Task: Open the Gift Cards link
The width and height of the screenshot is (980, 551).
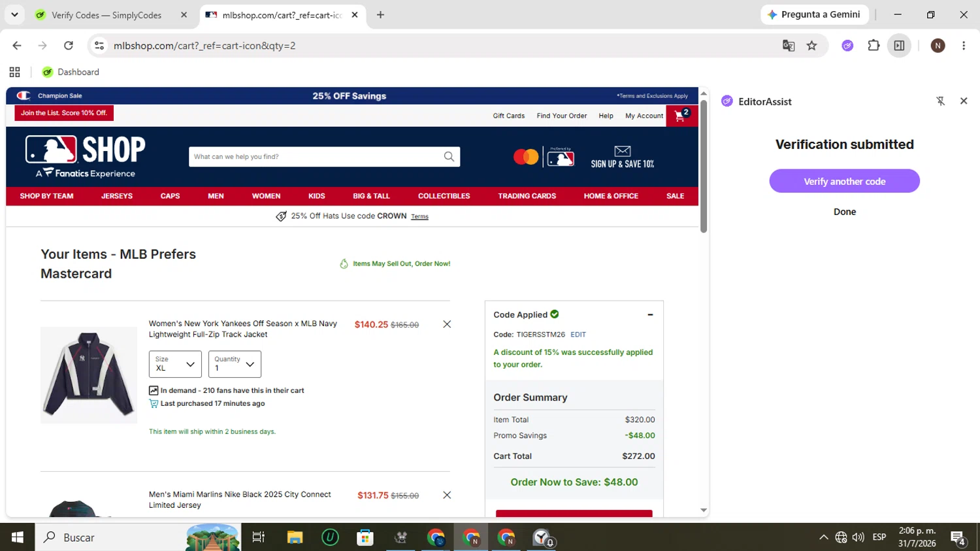Action: pos(509,116)
